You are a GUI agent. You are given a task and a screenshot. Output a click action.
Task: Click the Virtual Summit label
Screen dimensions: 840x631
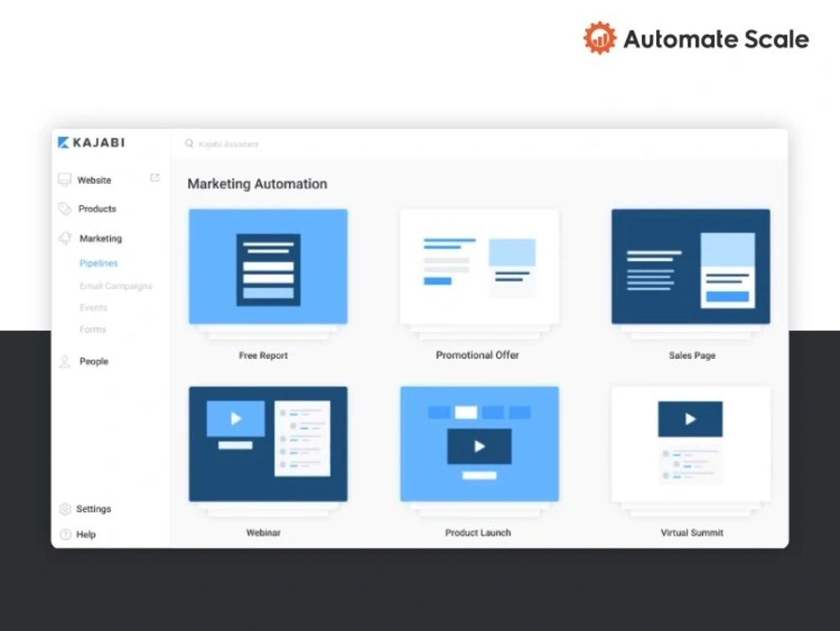pos(691,533)
